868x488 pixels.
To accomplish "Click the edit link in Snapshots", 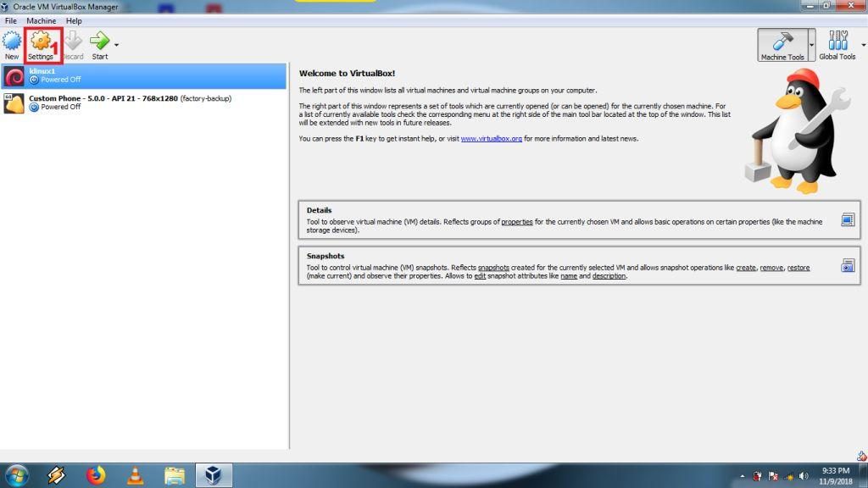I will [480, 276].
